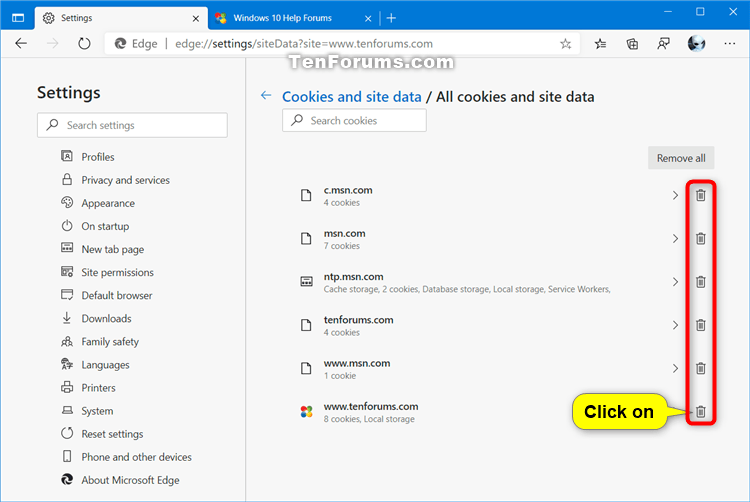This screenshot has width=750, height=502.
Task: Select the www.tenforums.com row title
Action: click(371, 406)
